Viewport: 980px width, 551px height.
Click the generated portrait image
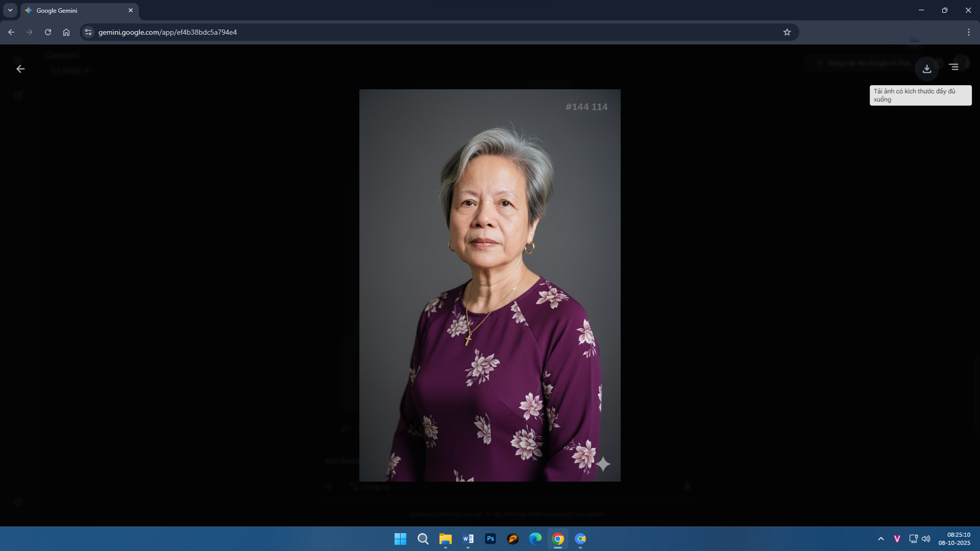[x=489, y=285]
